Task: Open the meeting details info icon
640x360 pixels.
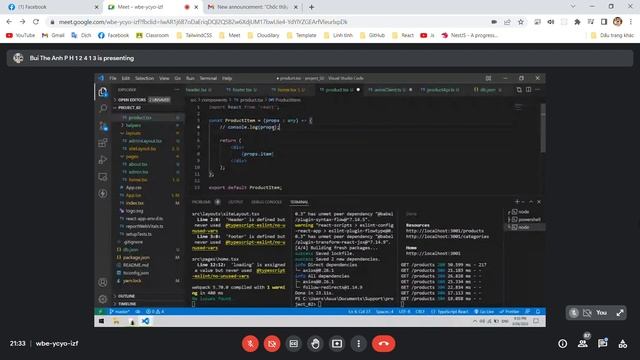Action: [x=562, y=344]
